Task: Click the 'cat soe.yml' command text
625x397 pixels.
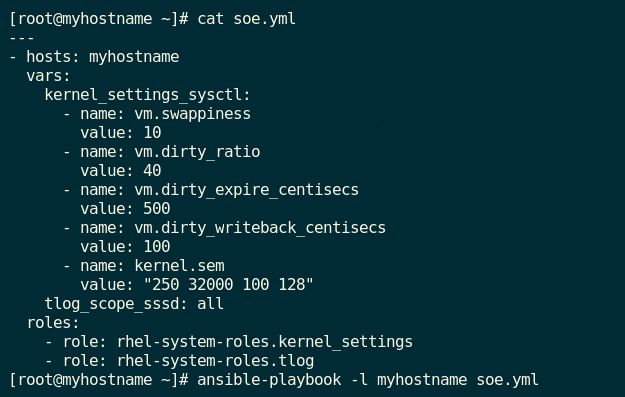Action: (246, 19)
